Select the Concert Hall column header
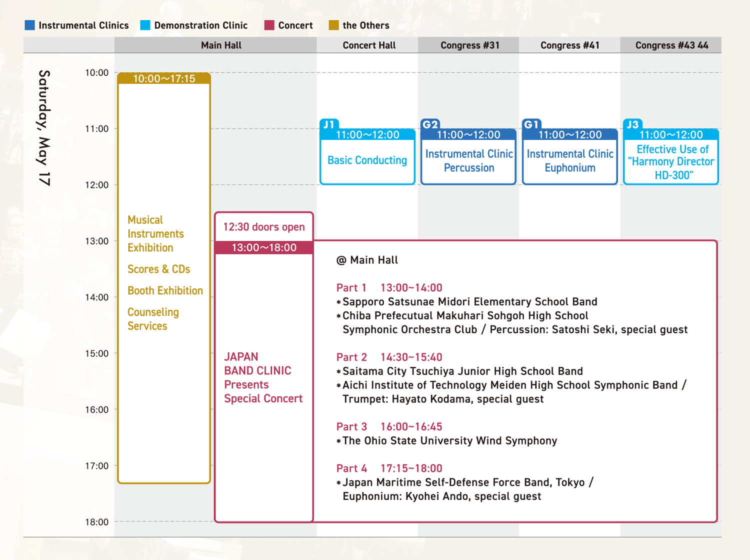The height and width of the screenshot is (560, 750). (x=369, y=45)
